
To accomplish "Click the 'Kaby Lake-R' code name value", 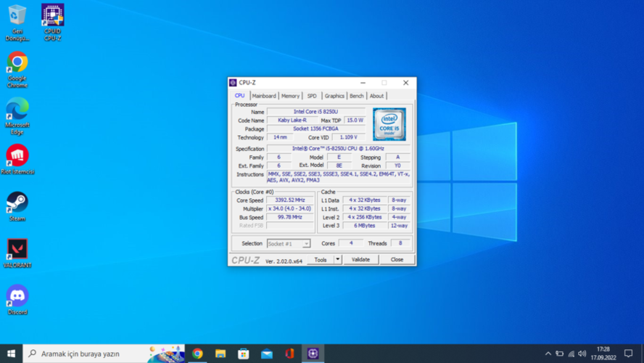I will pyautogui.click(x=292, y=120).
